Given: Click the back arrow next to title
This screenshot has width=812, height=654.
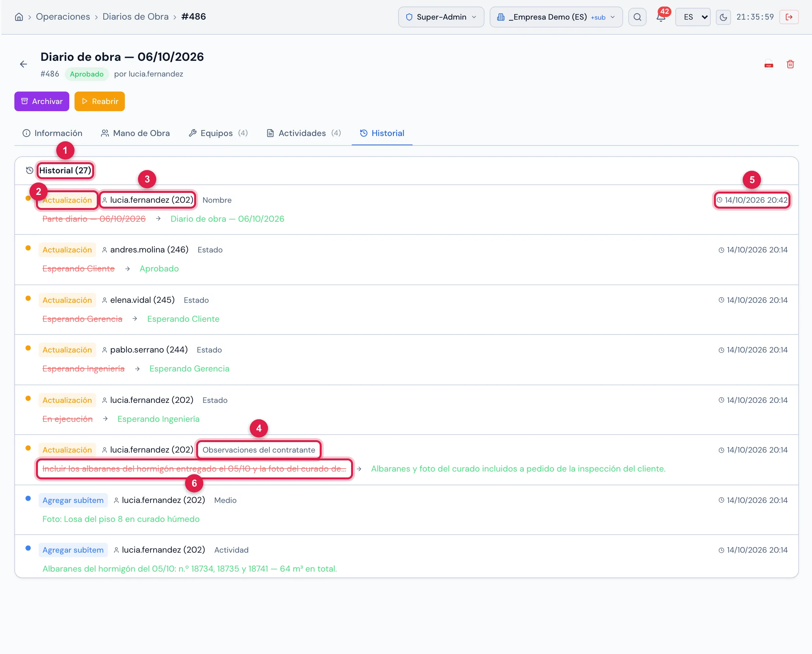Looking at the screenshot, I should tap(23, 64).
